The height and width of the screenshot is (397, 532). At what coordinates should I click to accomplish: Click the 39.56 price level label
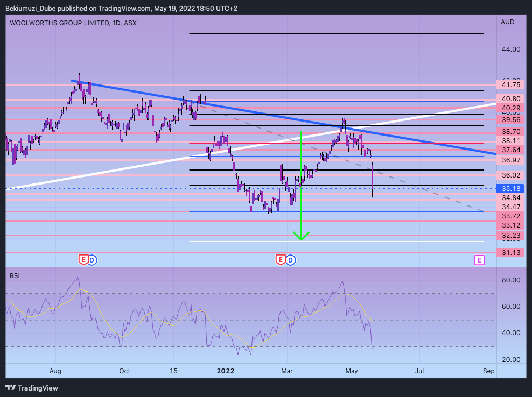click(510, 119)
